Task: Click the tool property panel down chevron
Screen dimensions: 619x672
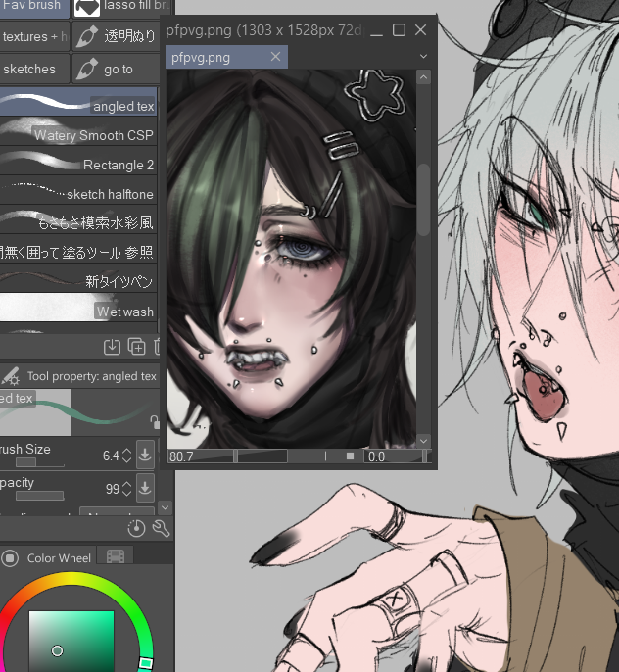Action: click(166, 507)
